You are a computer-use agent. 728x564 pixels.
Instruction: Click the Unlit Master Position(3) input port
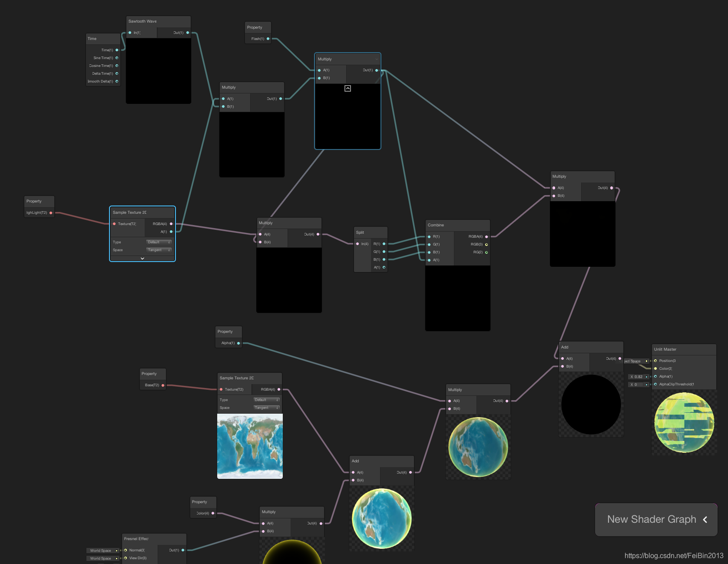point(655,361)
